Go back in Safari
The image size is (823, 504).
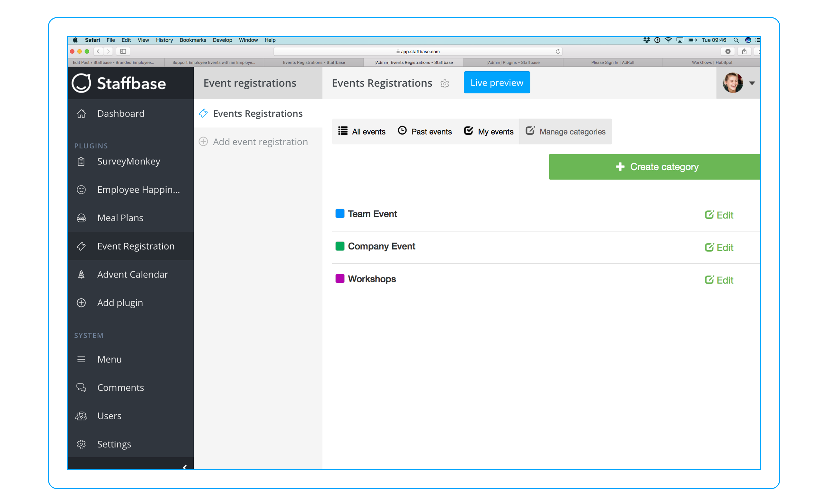(x=98, y=51)
